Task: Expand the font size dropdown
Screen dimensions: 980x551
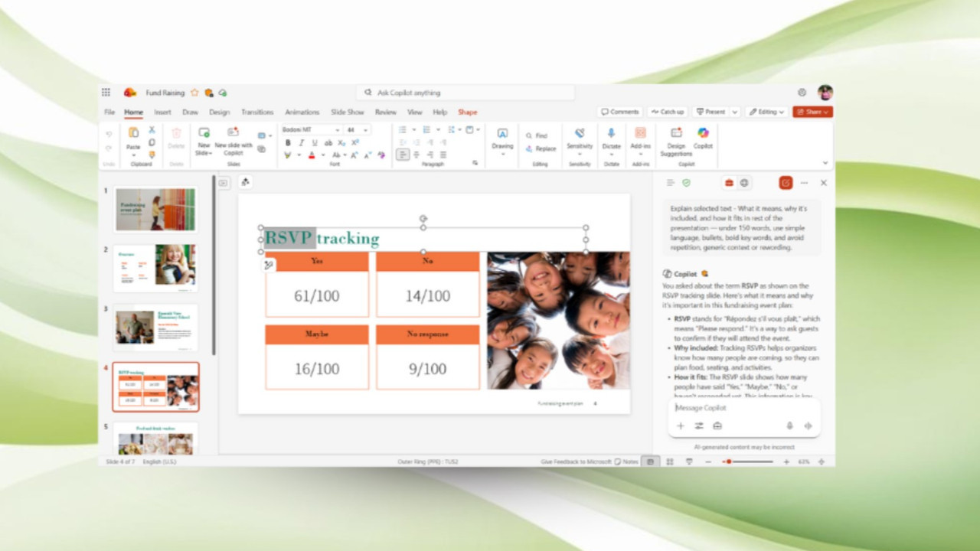Action: [x=365, y=130]
